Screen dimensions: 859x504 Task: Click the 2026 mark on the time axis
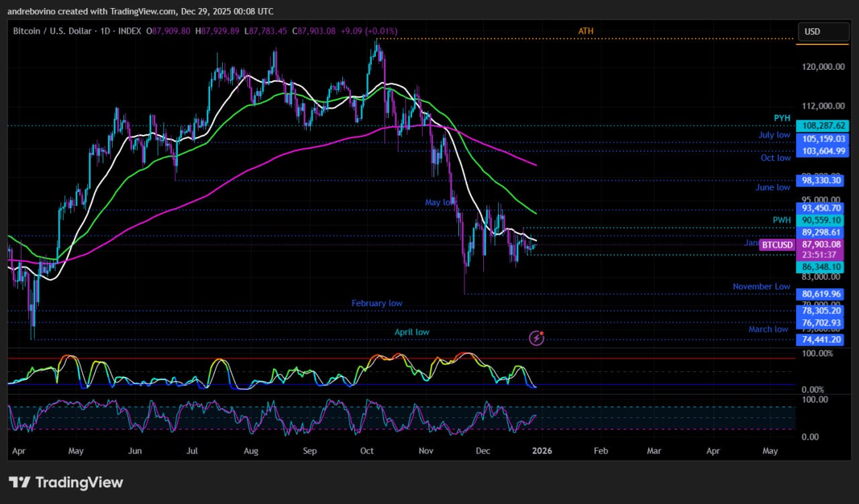pos(541,451)
